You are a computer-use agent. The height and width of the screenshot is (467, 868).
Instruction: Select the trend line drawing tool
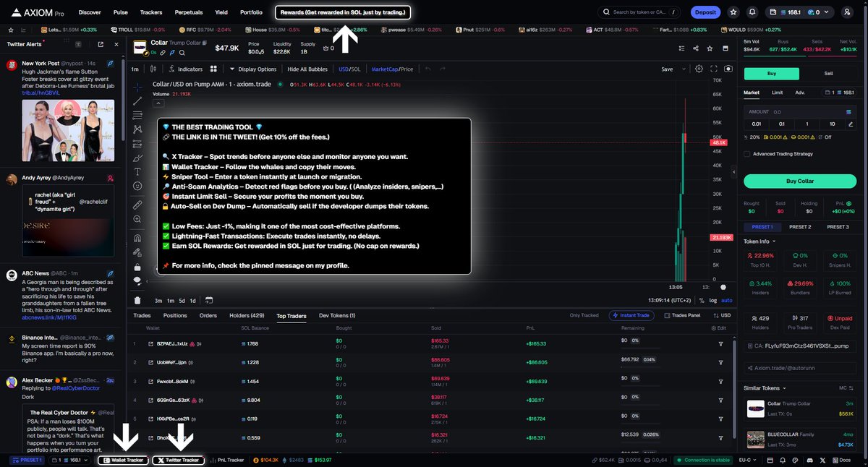click(137, 100)
